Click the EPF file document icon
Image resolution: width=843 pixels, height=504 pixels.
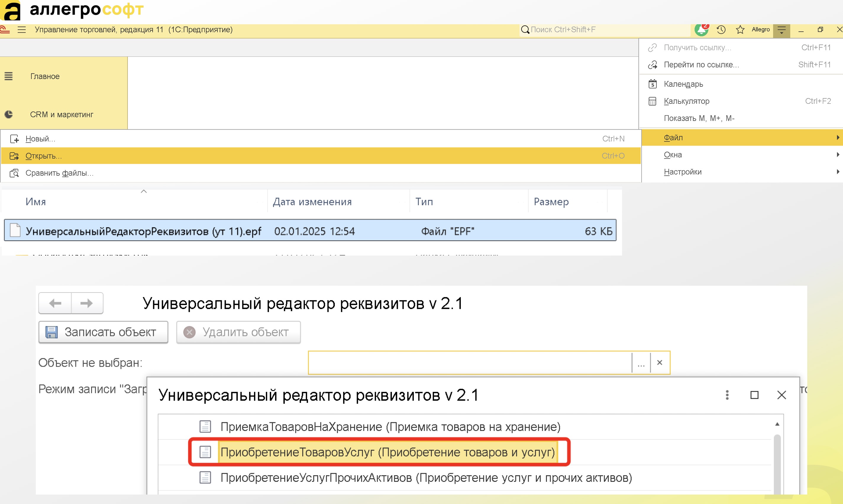point(15,230)
